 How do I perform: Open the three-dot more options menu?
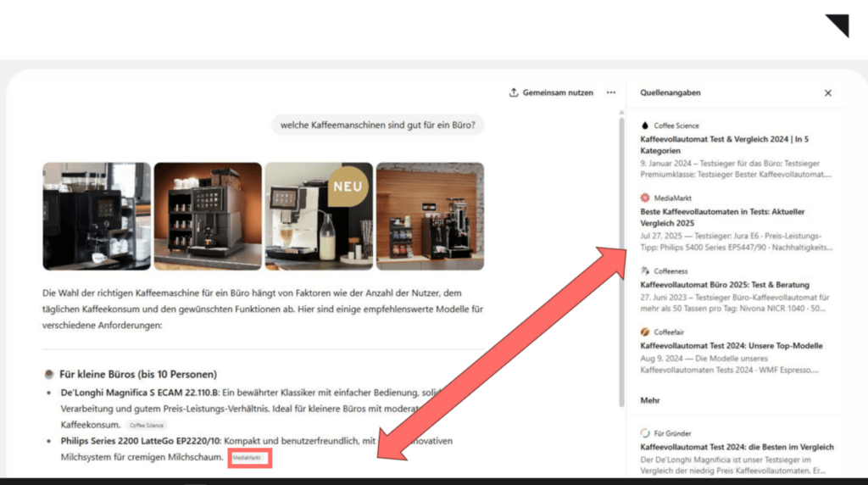pos(610,92)
